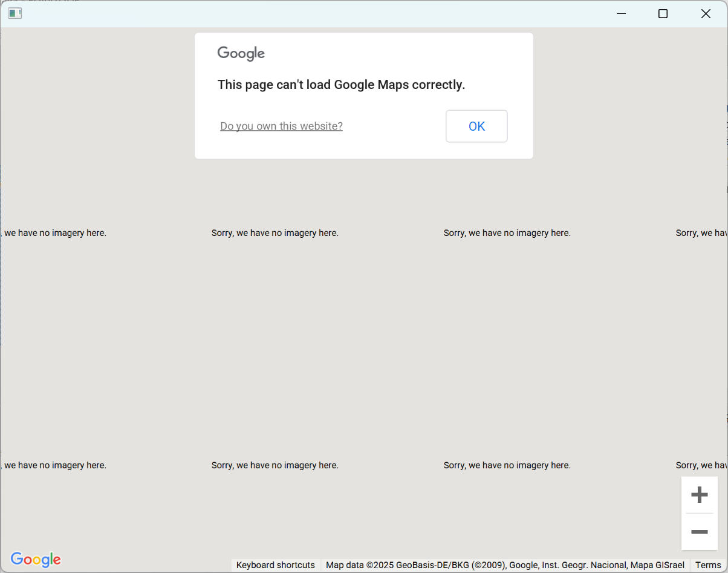This screenshot has width=728, height=573.
Task: Open the "Do you own this website?" link
Action: (281, 126)
